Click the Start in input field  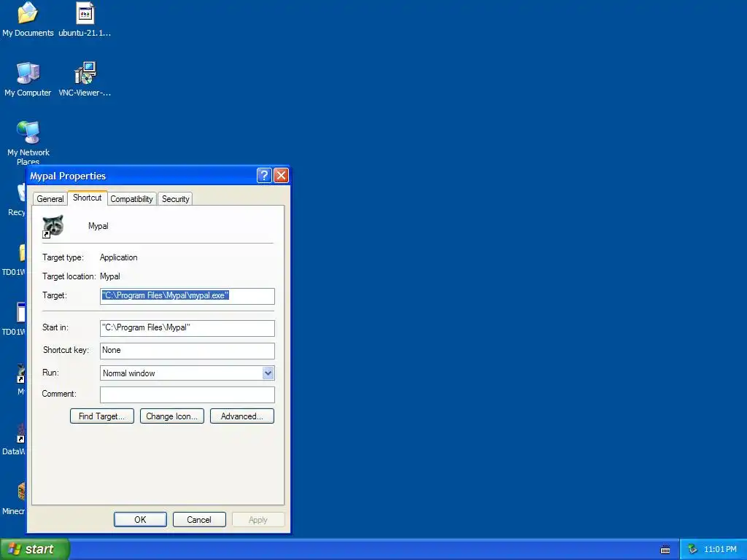coord(187,328)
